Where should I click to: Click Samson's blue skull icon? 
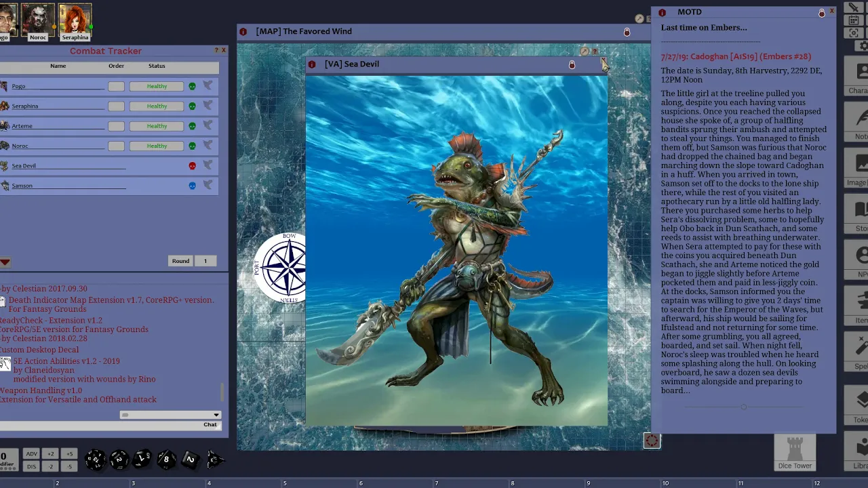[x=192, y=186]
